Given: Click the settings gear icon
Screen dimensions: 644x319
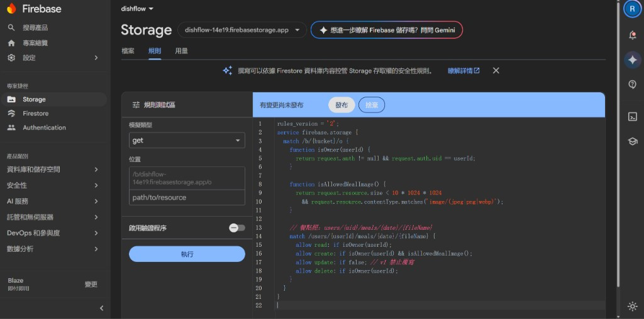Looking at the screenshot, I should pos(11,58).
